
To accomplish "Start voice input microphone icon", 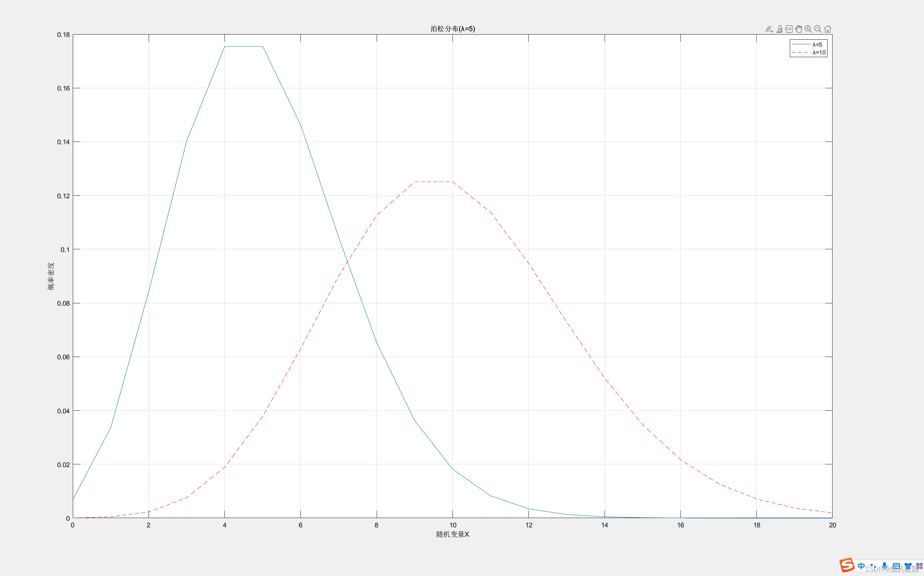I will tap(884, 566).
